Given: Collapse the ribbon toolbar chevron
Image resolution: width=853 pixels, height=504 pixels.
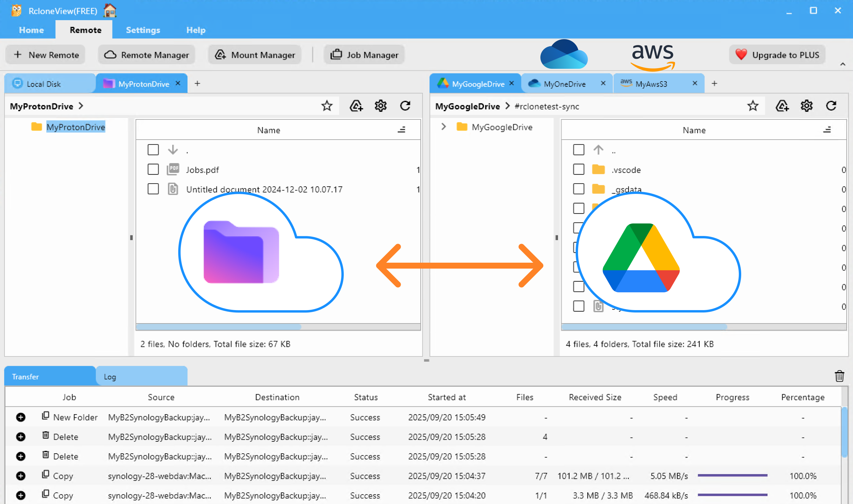Looking at the screenshot, I should point(842,64).
